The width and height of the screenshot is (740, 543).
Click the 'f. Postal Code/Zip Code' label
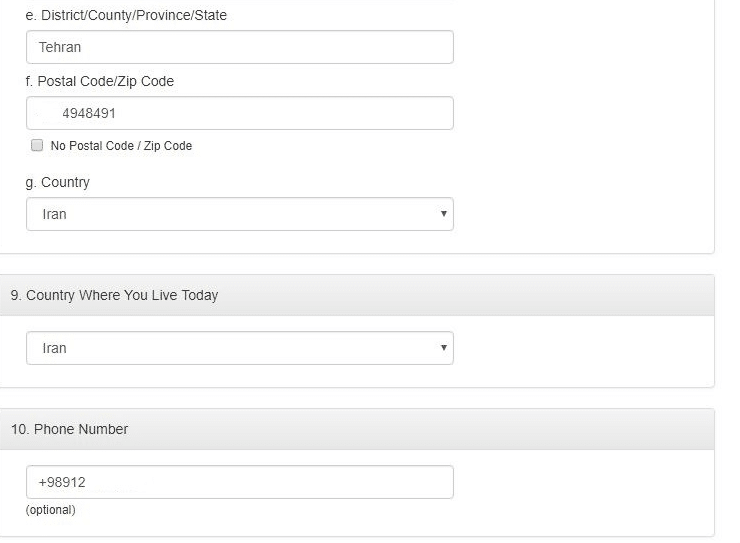tap(100, 81)
